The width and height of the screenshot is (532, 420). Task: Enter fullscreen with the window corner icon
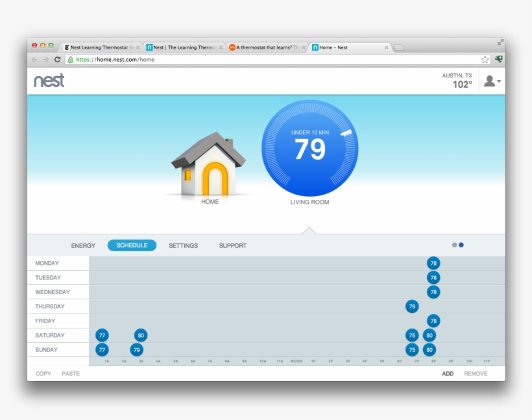click(500, 42)
